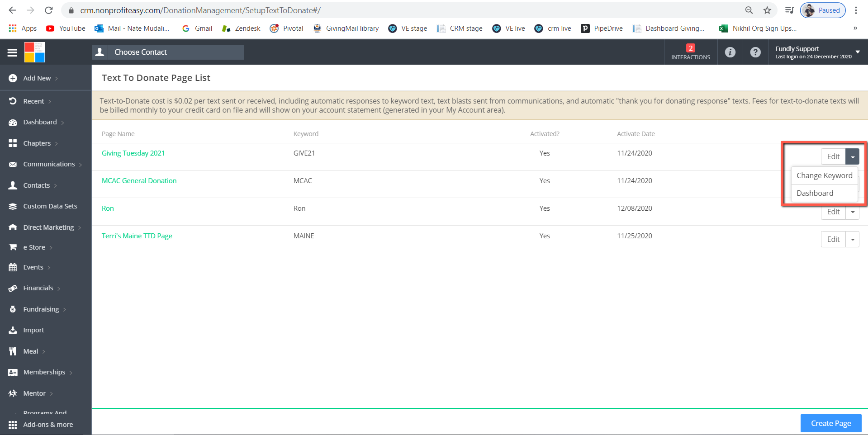The height and width of the screenshot is (435, 868).
Task: Click the Communications envelope icon
Action: pos(13,164)
